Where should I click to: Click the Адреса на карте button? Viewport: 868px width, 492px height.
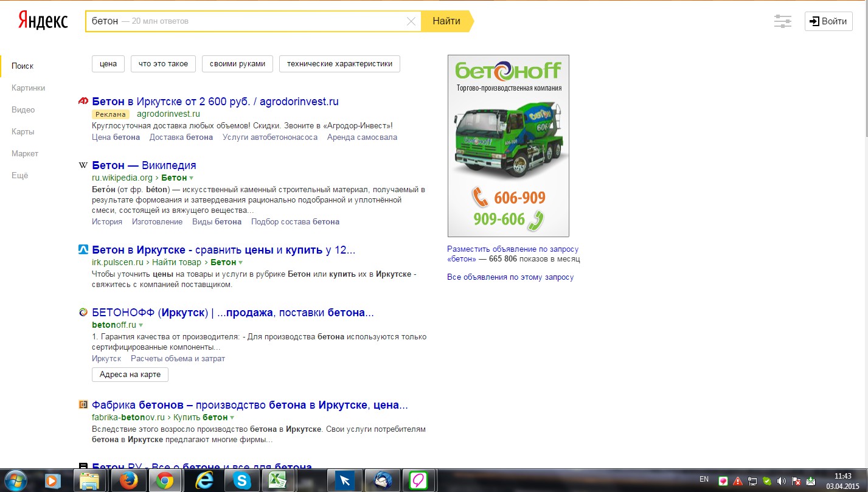click(130, 375)
